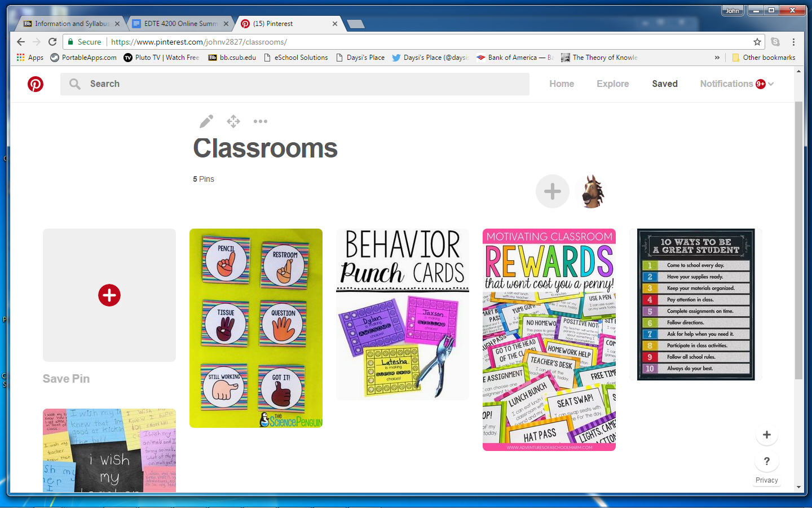Expand the hidden bookmarks overflow chevron
Image resolution: width=812 pixels, height=508 pixels.
tap(717, 58)
